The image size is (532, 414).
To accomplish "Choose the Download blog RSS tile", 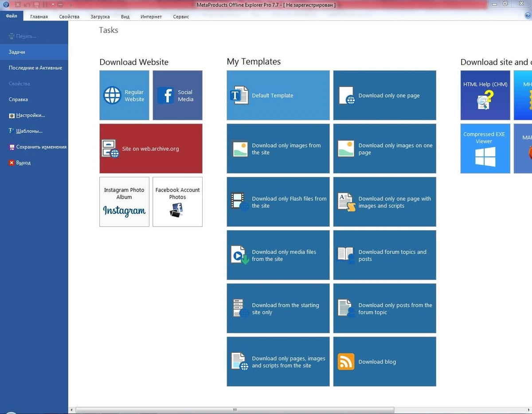I will click(x=384, y=361).
